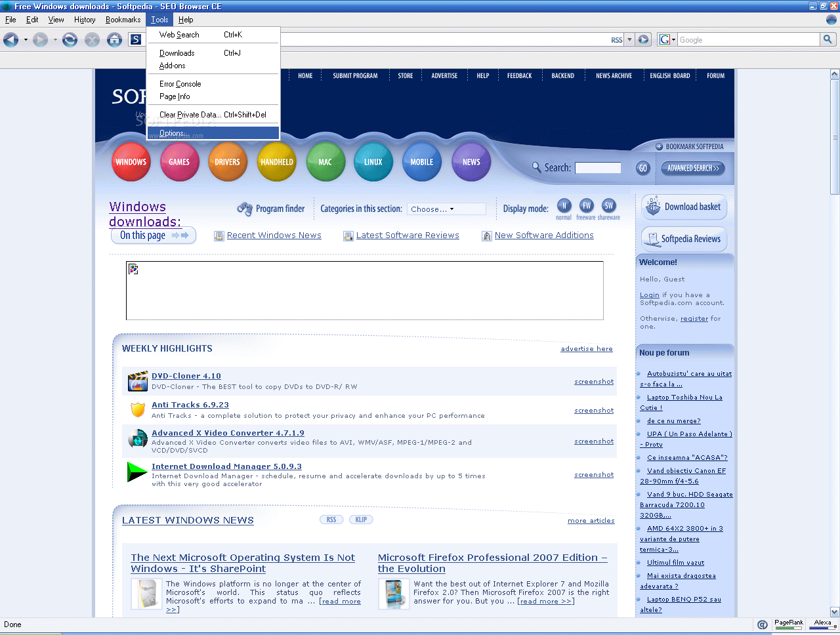Viewport: 840px width, 635px height.
Task: Click the PageRank status bar indicator
Action: pyautogui.click(x=788, y=625)
